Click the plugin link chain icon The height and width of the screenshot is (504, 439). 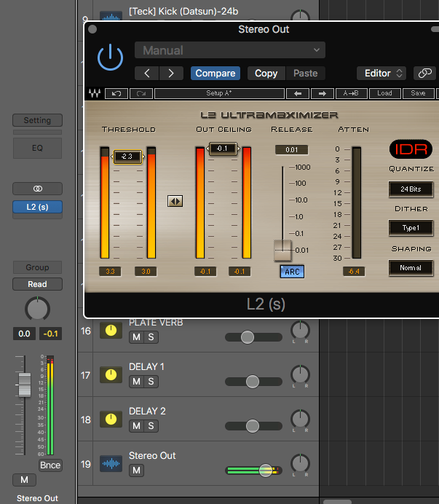click(424, 74)
